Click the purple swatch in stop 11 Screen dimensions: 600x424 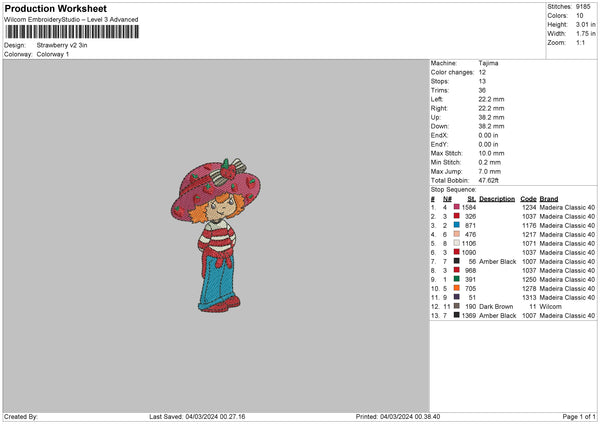(x=456, y=296)
